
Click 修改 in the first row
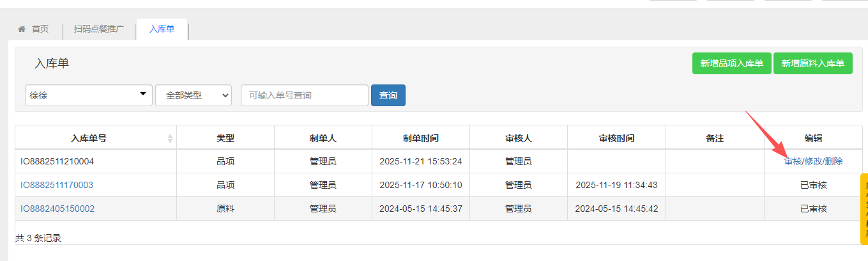click(x=813, y=161)
